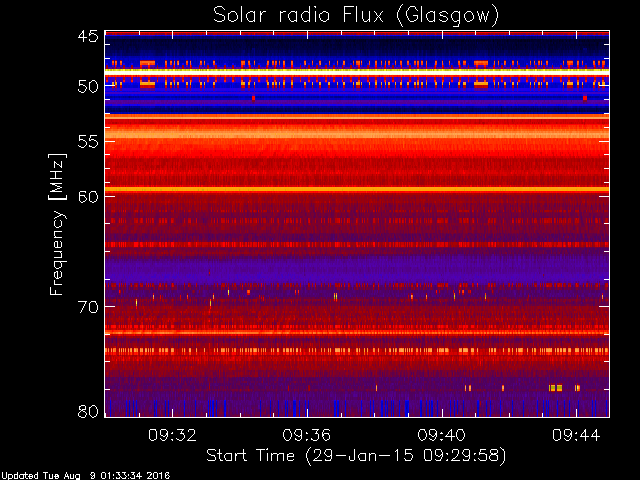
Task: Click the 09:36 time tick label
Action: tap(307, 436)
